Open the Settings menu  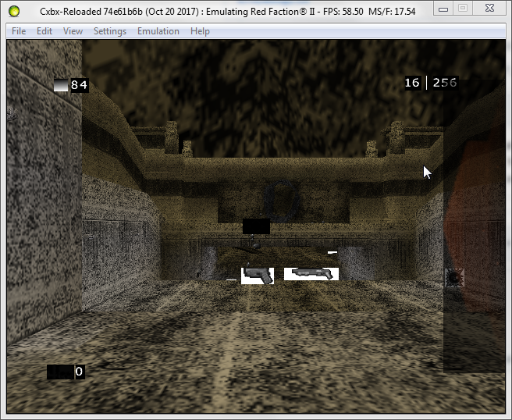click(110, 31)
